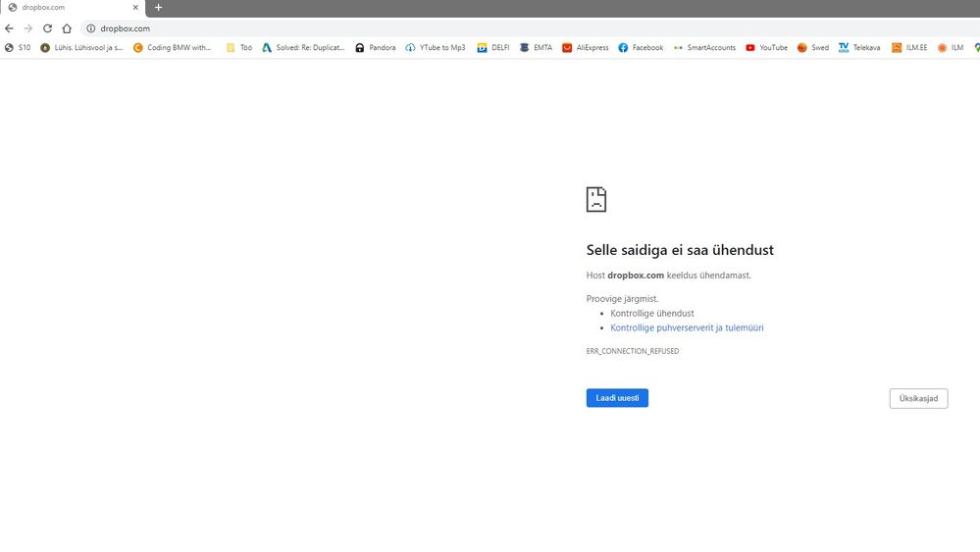
Task: Open Kontrollige puhverserverit ja tulemüüri link
Action: click(687, 327)
